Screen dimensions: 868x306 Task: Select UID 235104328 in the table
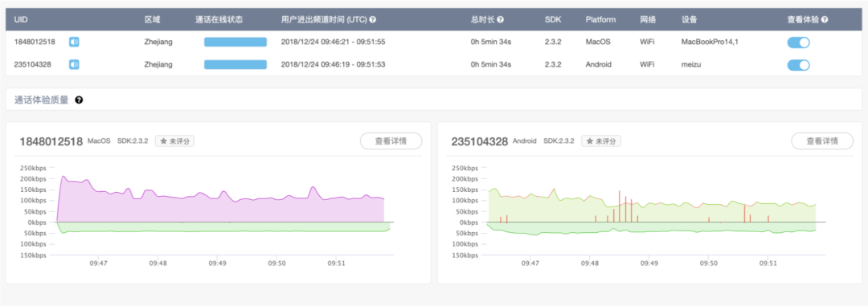[33, 65]
